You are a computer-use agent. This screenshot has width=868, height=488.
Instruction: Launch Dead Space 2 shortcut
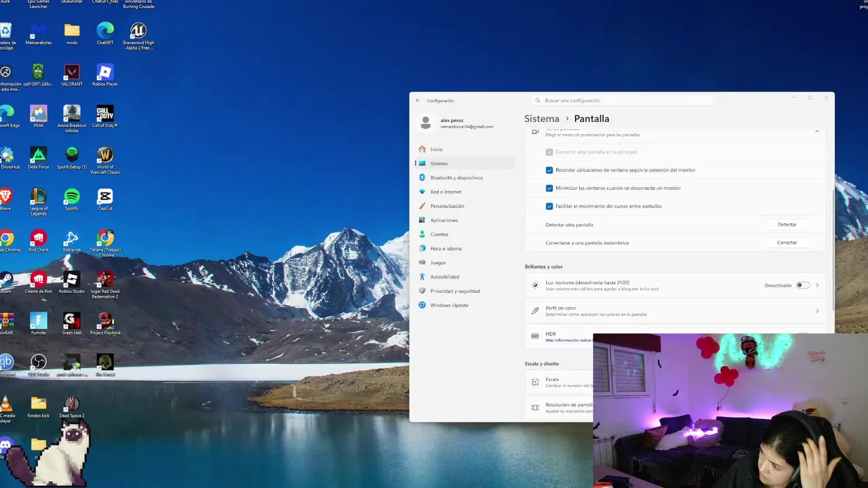click(72, 406)
